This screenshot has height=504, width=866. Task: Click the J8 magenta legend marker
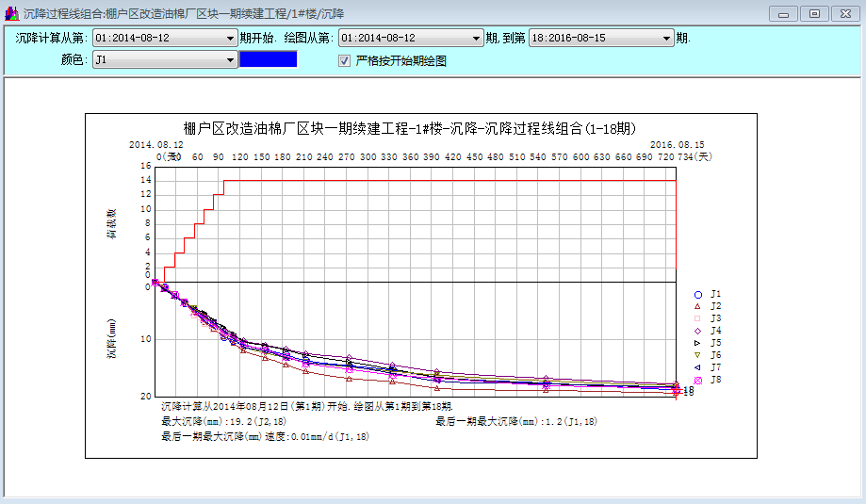tap(697, 380)
